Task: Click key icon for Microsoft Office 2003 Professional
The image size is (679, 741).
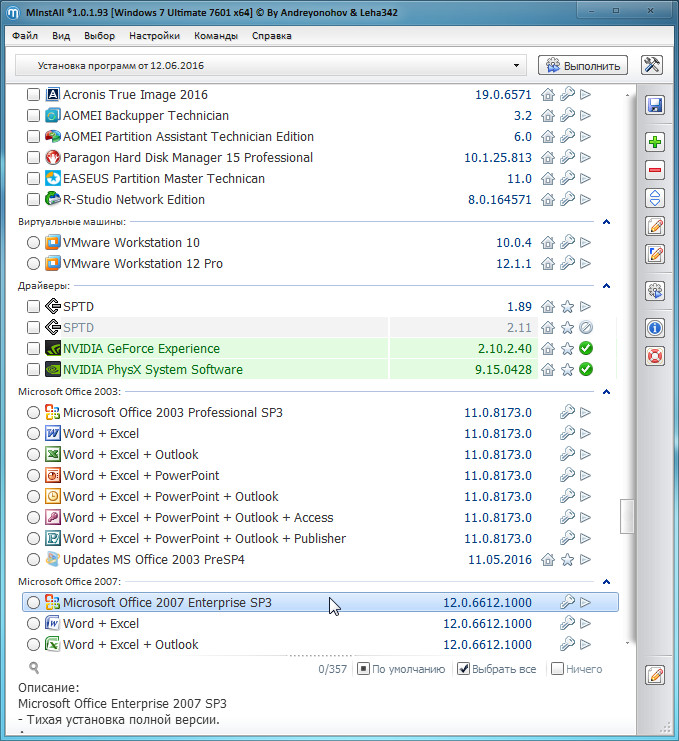Action: (567, 412)
